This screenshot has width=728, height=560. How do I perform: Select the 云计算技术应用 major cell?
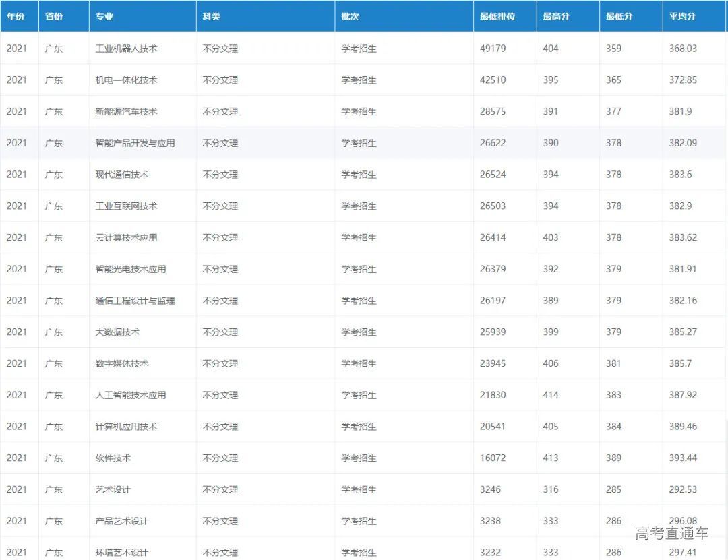[127, 237]
